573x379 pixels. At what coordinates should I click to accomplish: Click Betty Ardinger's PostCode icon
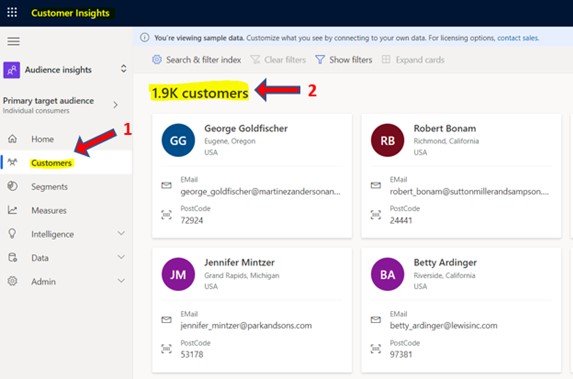pyautogui.click(x=376, y=349)
